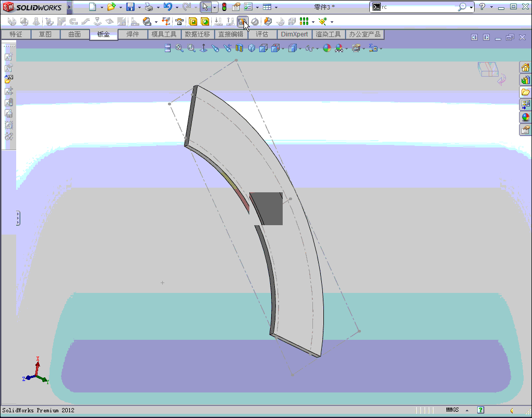Open the Appearances color ball tab in task pane
This screenshot has height=418, width=532.
525,117
